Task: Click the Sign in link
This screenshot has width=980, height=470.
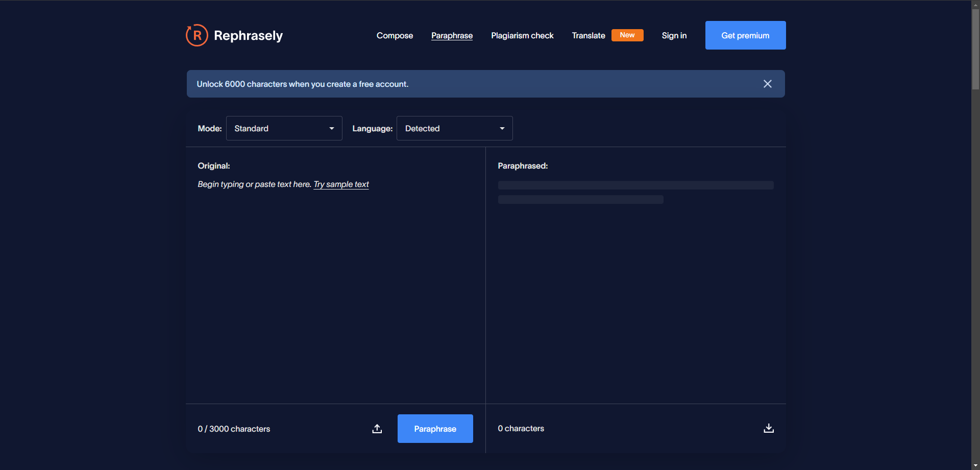Action: click(674, 36)
